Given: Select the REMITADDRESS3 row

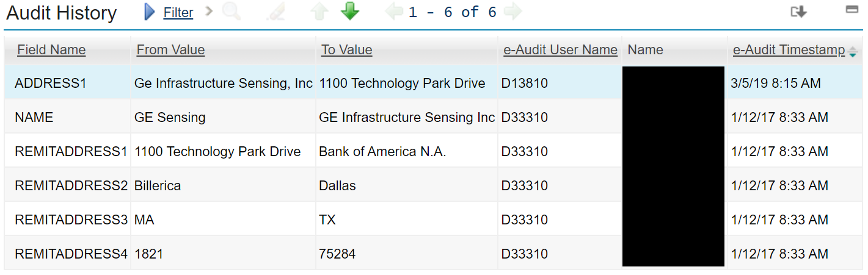Looking at the screenshot, I should 434,220.
